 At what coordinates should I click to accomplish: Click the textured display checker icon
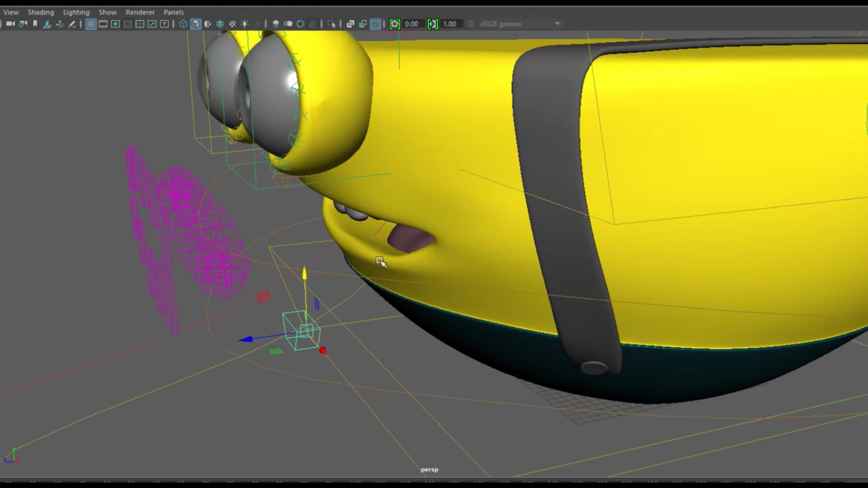tap(233, 24)
